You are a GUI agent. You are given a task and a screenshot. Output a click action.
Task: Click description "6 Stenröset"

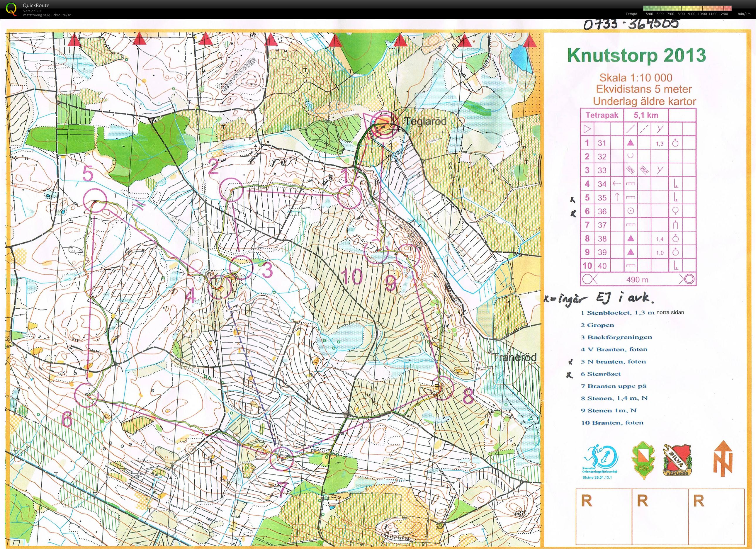[x=600, y=374]
